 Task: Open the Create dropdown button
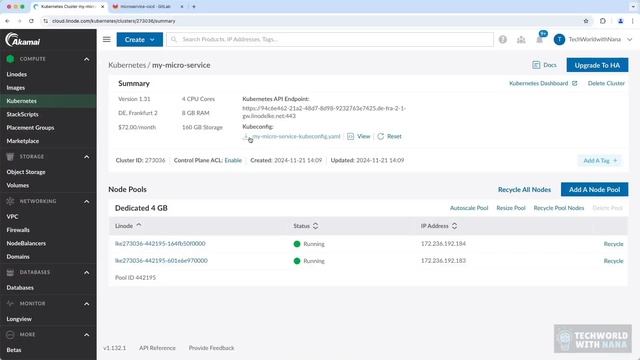coord(140,40)
